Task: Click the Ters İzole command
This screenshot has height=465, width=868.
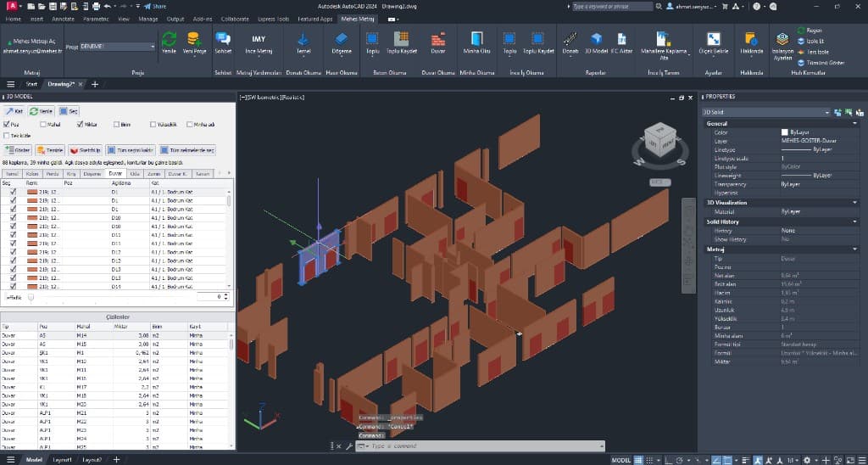Action: (813, 52)
